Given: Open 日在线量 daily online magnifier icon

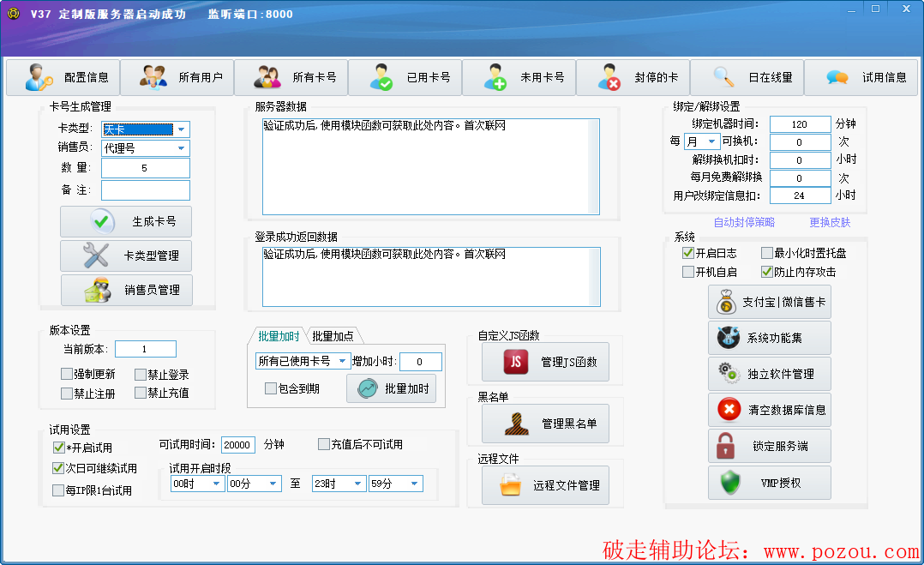Looking at the screenshot, I should 723,77.
